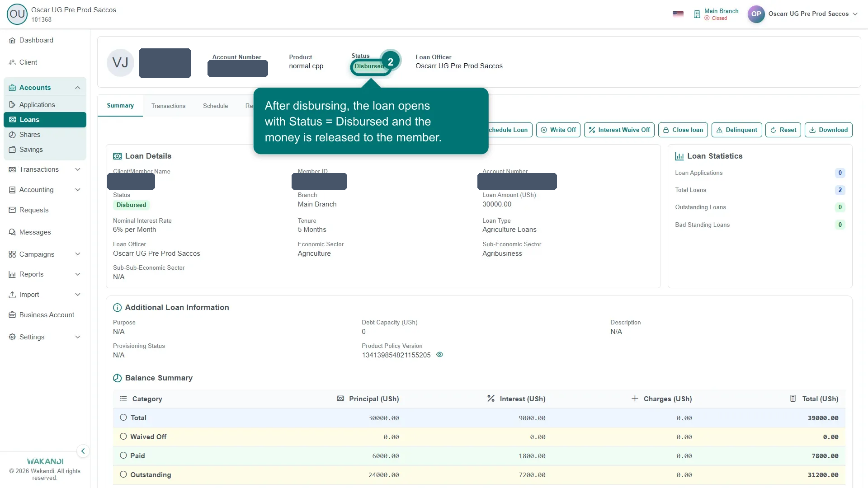Screen dimensions: 868x488
Task: View the product policy version eye icon
Action: coord(439,355)
